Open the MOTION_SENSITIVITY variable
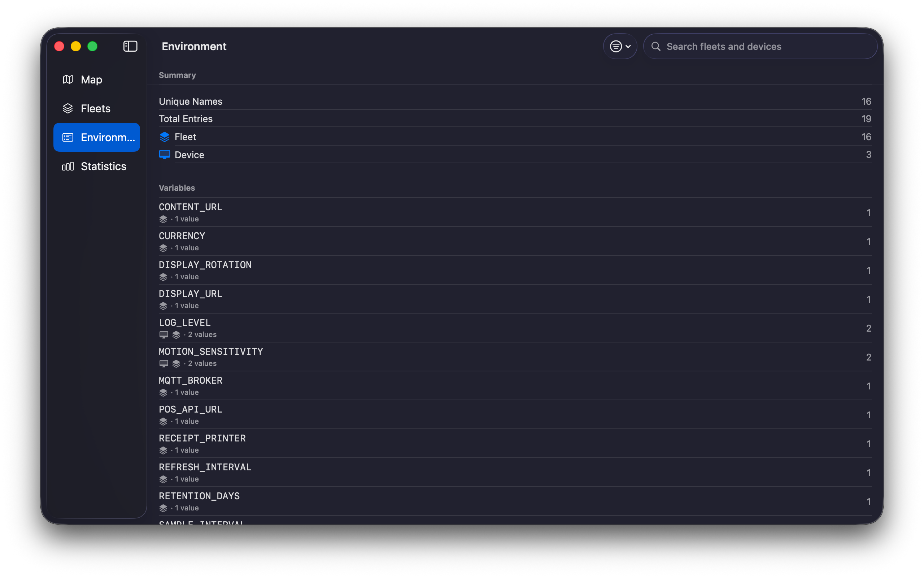 coord(515,357)
